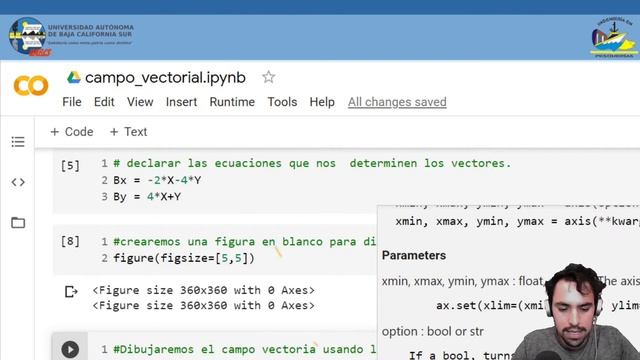Open the table of contents sidebar icon
The image size is (640, 360).
coord(18,142)
